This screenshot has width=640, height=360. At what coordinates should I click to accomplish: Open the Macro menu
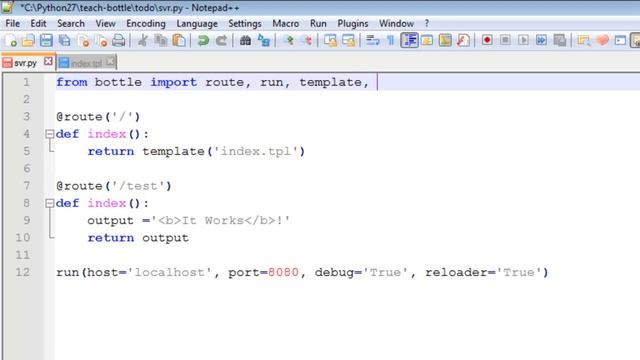click(285, 24)
